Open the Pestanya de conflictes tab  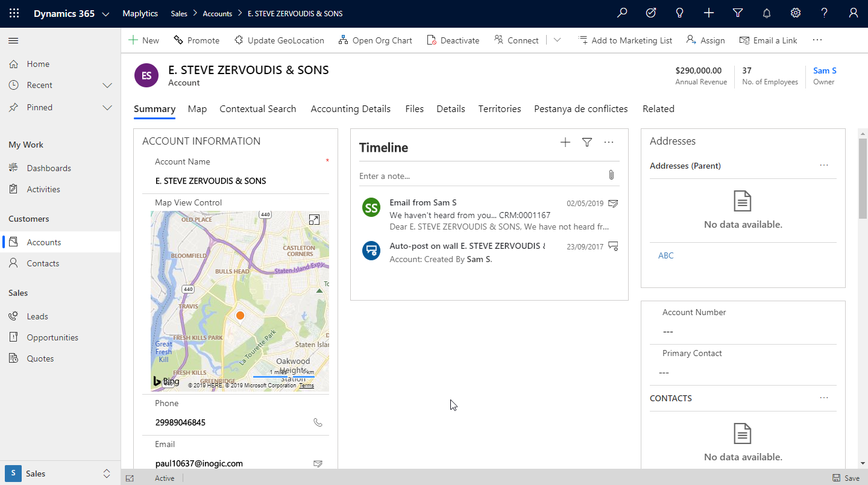point(581,109)
